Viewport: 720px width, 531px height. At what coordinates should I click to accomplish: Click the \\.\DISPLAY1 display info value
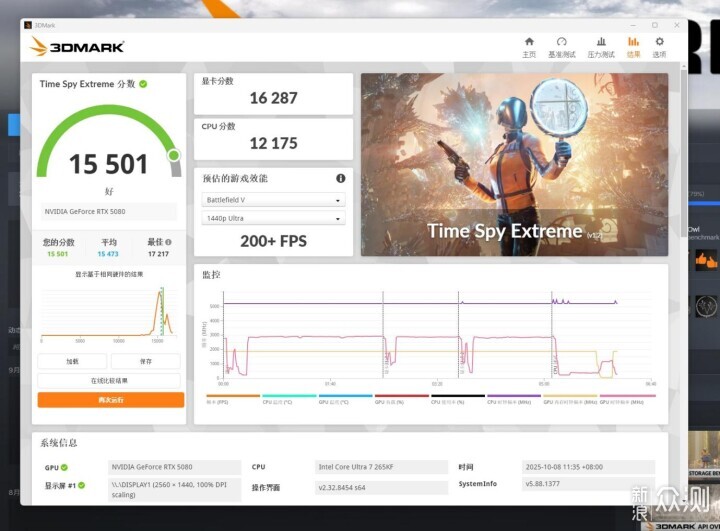tap(174, 490)
